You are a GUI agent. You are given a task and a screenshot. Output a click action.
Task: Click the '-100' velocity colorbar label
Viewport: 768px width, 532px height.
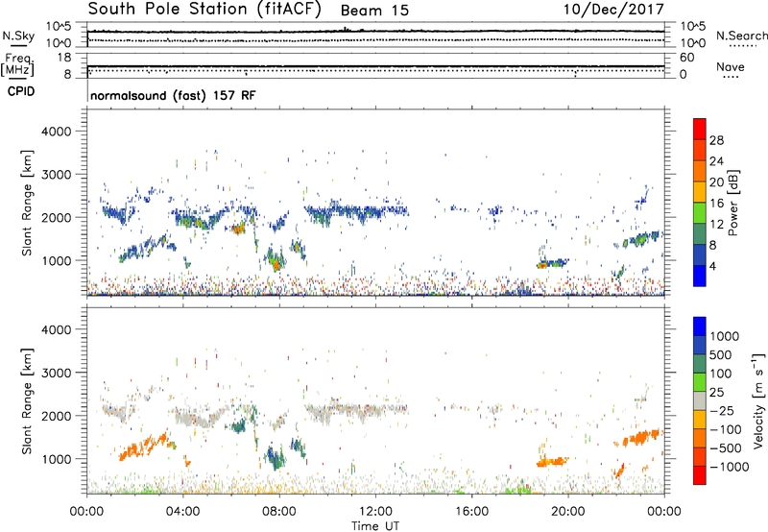point(724,429)
